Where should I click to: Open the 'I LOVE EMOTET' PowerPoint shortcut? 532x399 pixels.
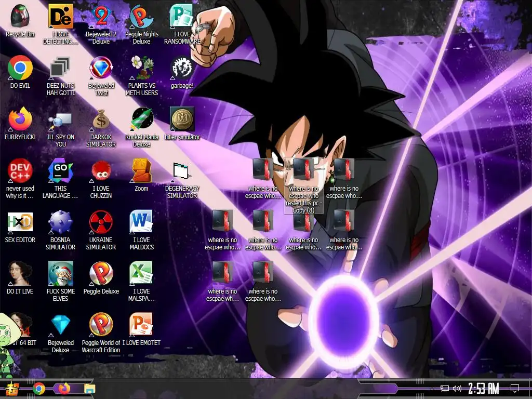pos(141,329)
